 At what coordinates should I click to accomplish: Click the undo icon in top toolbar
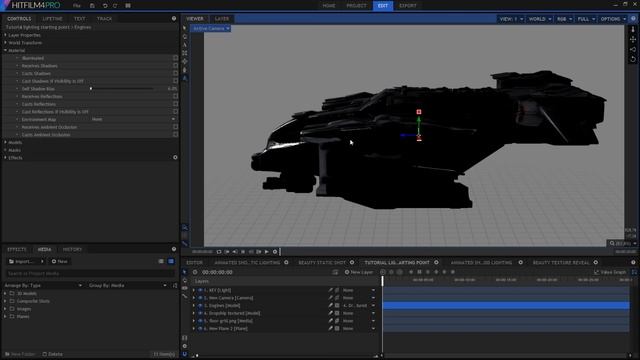(x=105, y=6)
